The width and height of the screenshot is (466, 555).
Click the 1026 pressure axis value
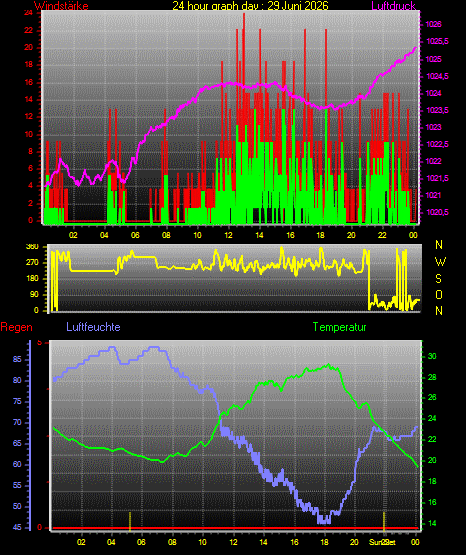[x=433, y=24]
